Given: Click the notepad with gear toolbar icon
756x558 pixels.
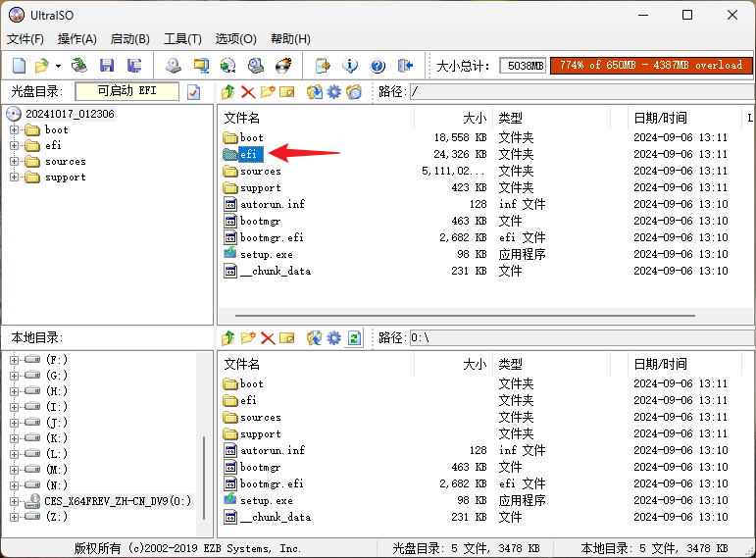Looking at the screenshot, I should click(x=323, y=66).
